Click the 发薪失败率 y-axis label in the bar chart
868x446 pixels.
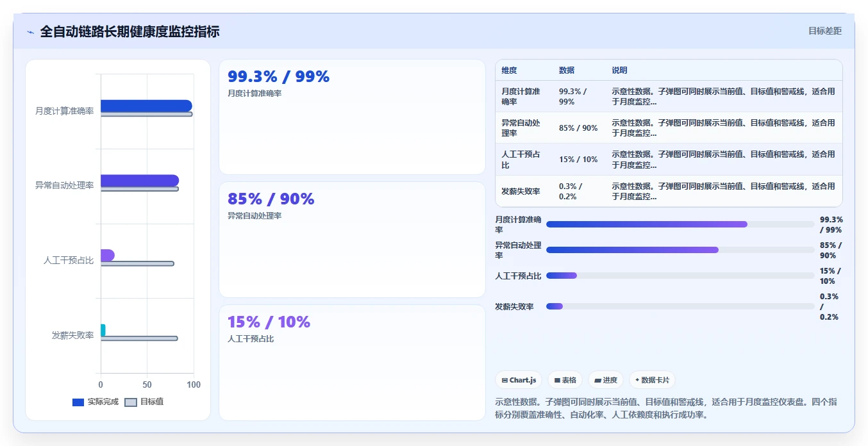[72, 335]
